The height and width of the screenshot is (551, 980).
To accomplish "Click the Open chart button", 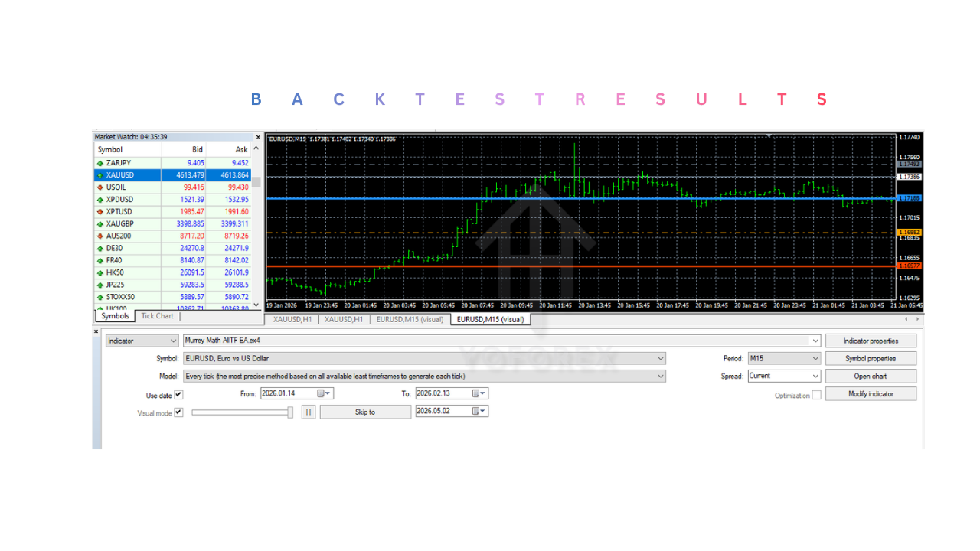I will click(x=871, y=376).
